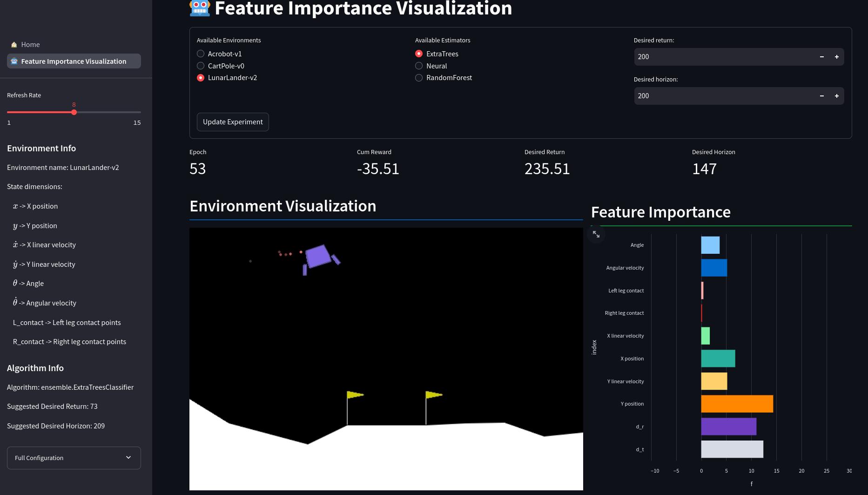This screenshot has width=868, height=495.
Task: Open Feature Importance Visualization page
Action: [74, 61]
